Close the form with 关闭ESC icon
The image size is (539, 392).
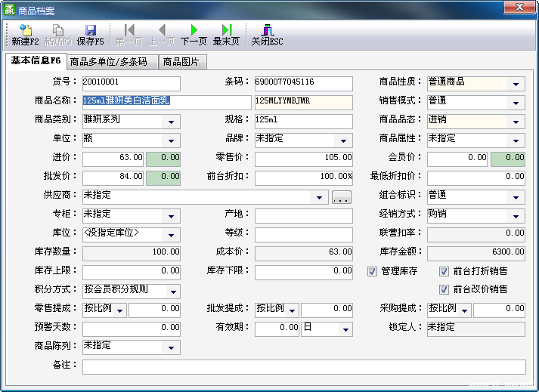(x=268, y=30)
